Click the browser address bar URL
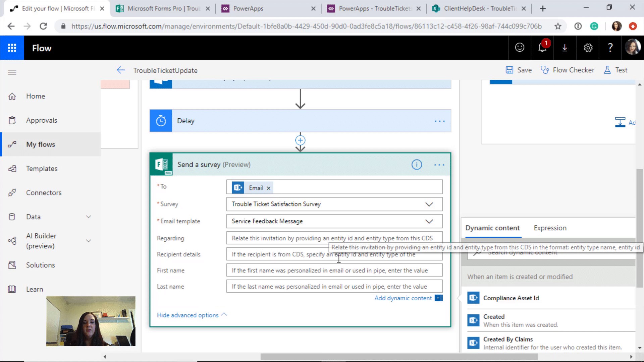The width and height of the screenshot is (644, 362). (306, 26)
